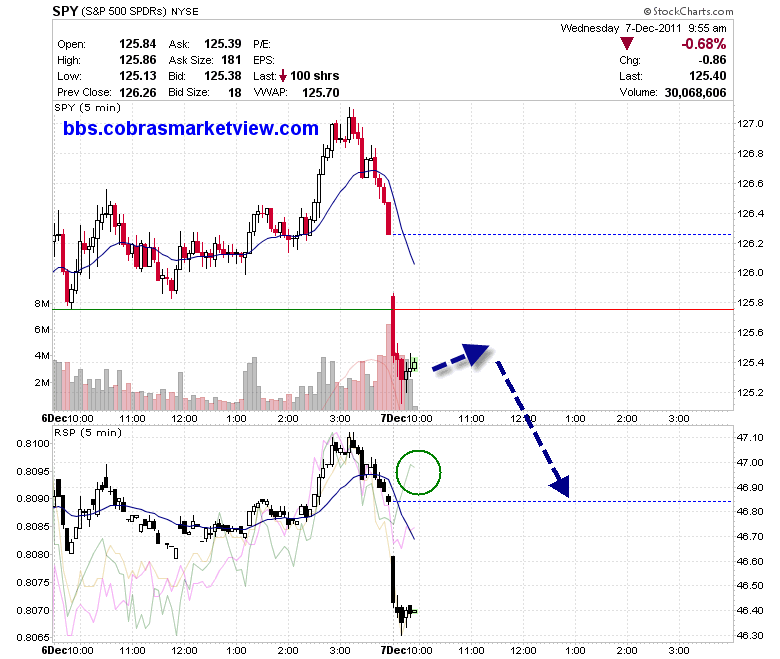Click the '7Dec10:00' label under SPY chart

pos(406,418)
